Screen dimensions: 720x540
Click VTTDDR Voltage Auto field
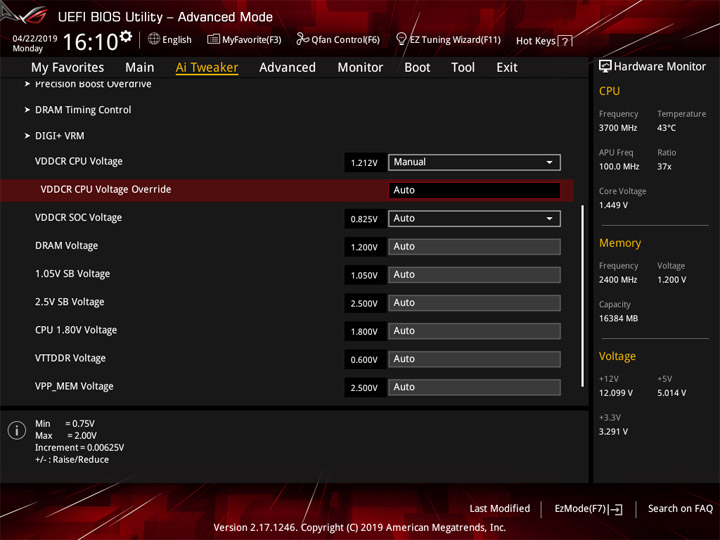click(474, 359)
